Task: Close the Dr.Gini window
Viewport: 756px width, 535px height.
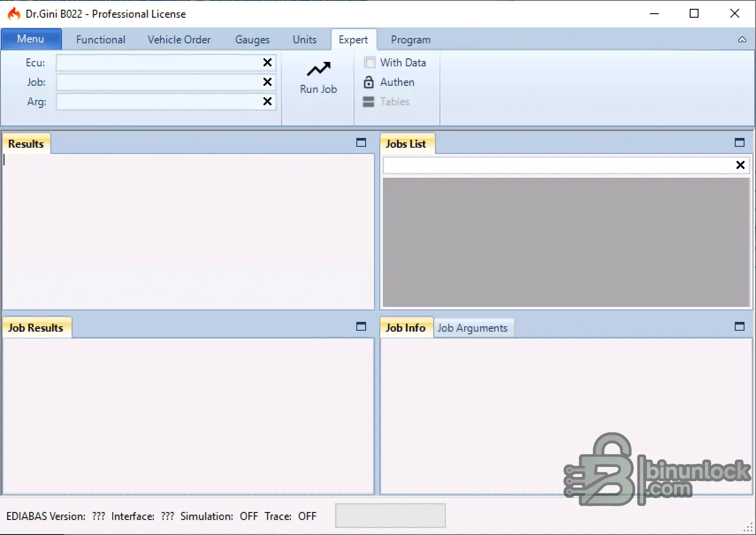Action: click(x=734, y=14)
